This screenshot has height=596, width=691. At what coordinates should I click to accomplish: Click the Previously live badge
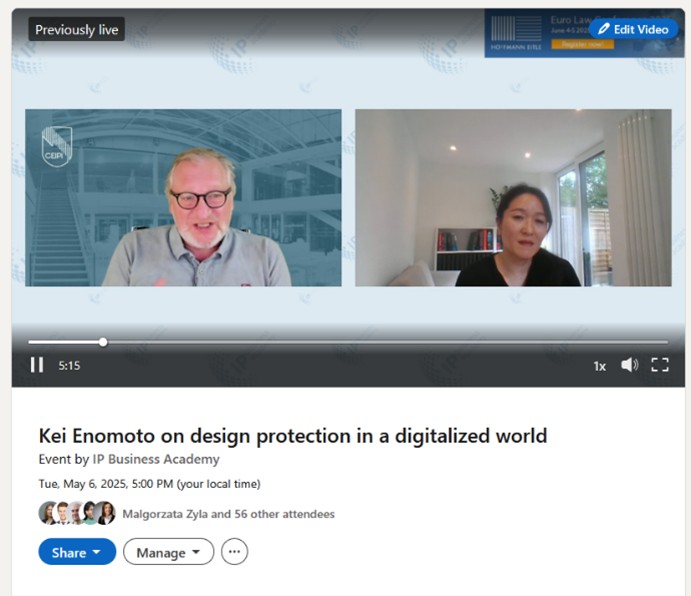pos(77,30)
